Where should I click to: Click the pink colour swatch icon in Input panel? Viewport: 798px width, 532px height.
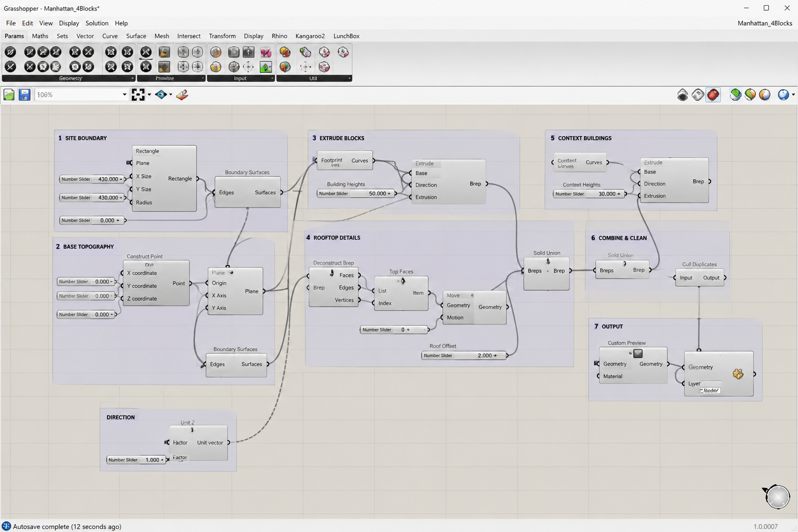click(x=265, y=52)
